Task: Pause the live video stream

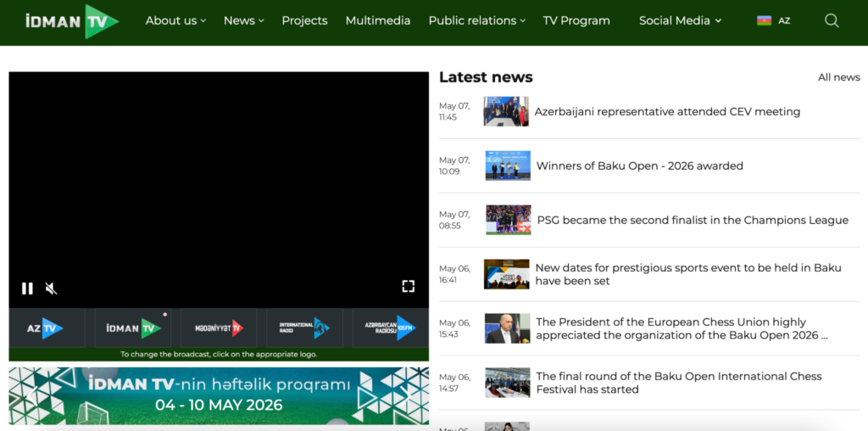Action: (27, 288)
